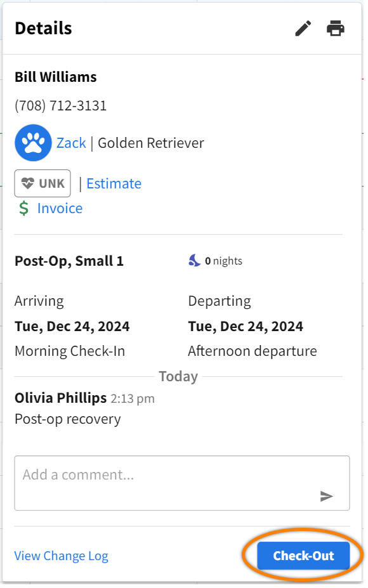Click View Change Log

[61, 556]
